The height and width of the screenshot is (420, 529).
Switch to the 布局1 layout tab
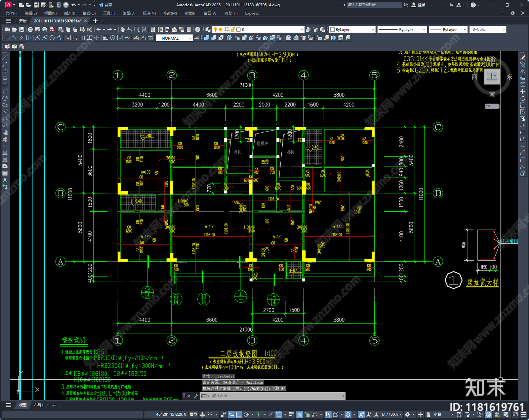[39, 405]
